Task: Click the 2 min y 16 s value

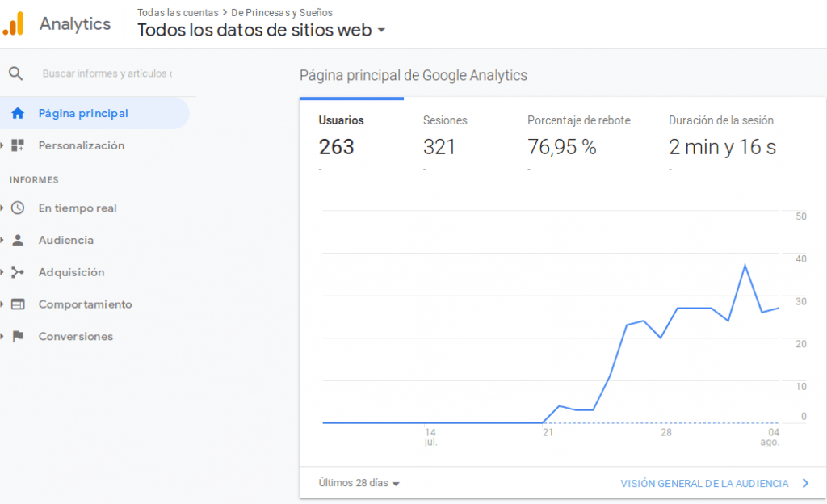Action: pos(722,147)
